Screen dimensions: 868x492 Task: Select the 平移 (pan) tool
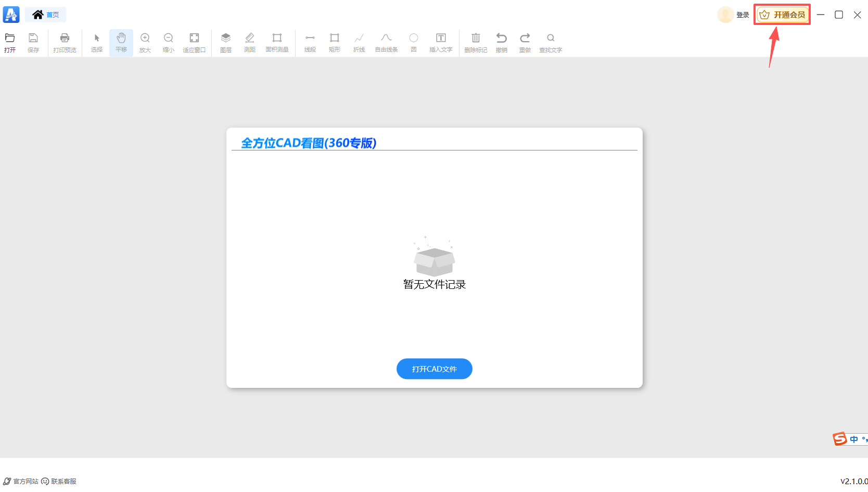pos(121,43)
